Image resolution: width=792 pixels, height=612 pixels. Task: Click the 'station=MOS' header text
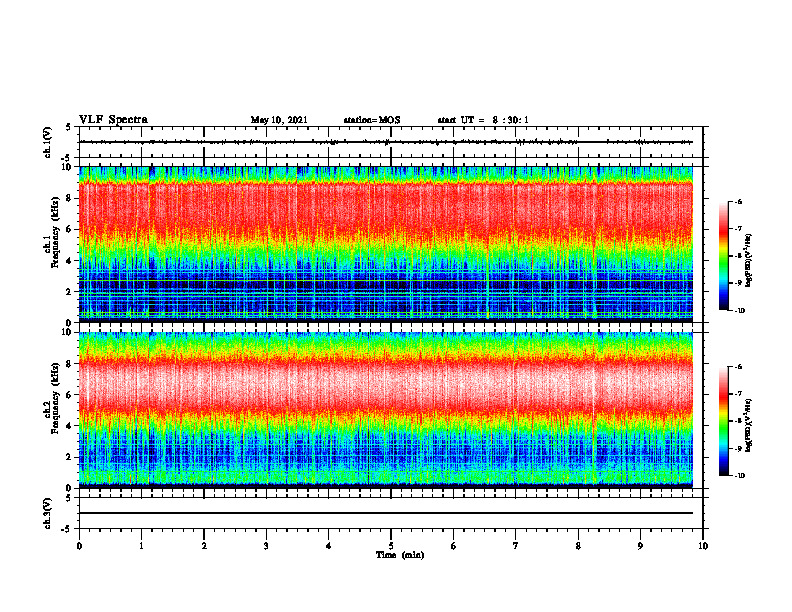(x=372, y=120)
